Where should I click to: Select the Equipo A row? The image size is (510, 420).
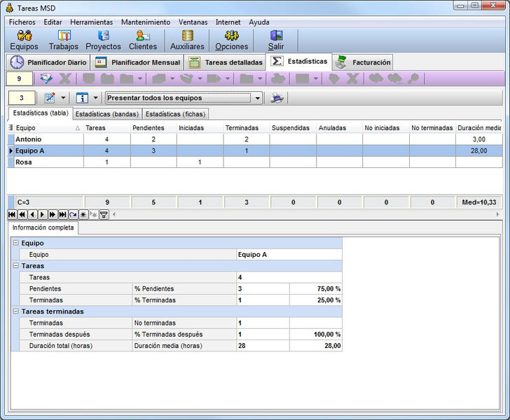[255, 150]
